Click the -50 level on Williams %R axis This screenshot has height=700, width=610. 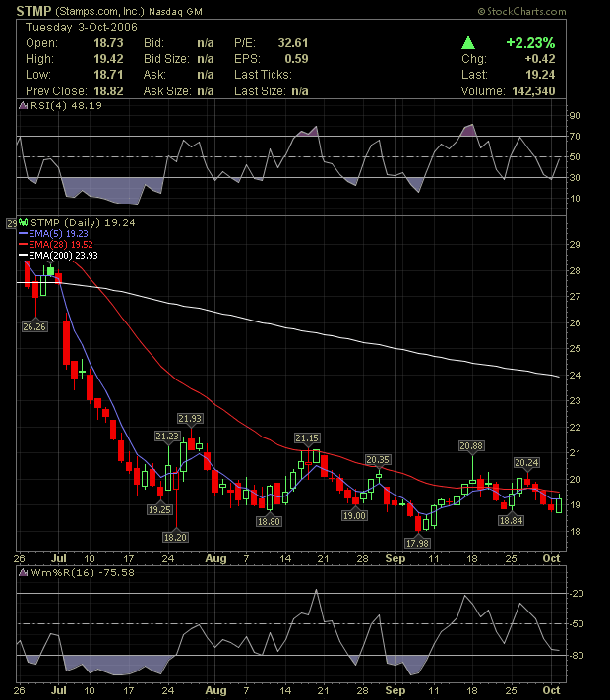click(x=577, y=624)
